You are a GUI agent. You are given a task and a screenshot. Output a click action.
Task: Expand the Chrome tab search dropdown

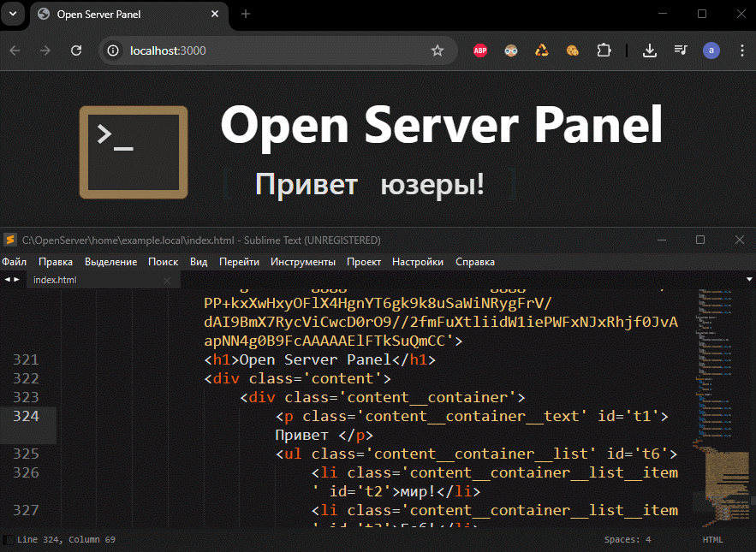point(15,14)
